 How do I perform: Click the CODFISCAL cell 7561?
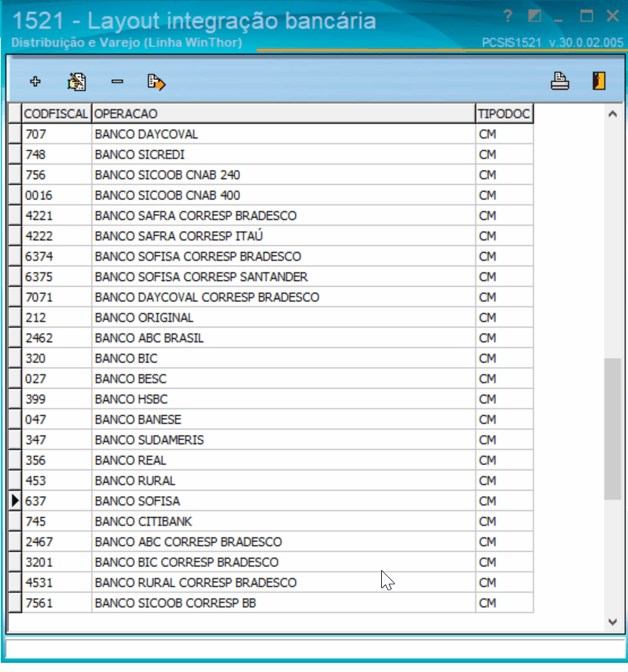[x=57, y=603]
